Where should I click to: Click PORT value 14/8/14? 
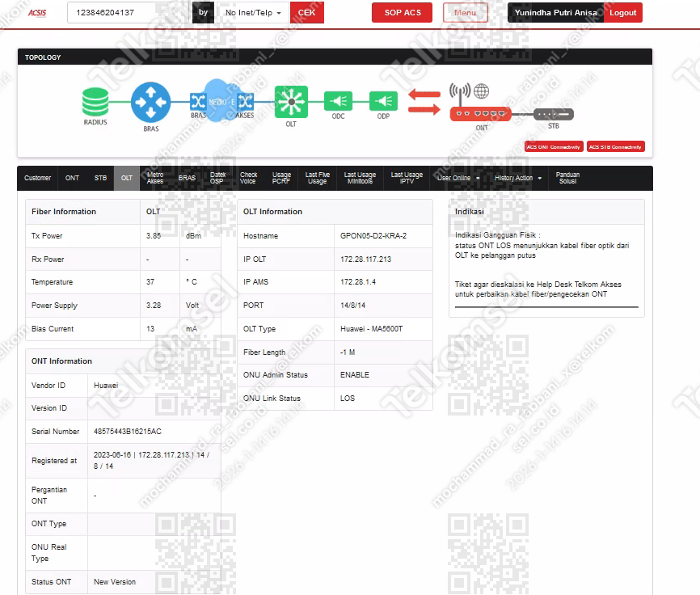click(x=352, y=306)
